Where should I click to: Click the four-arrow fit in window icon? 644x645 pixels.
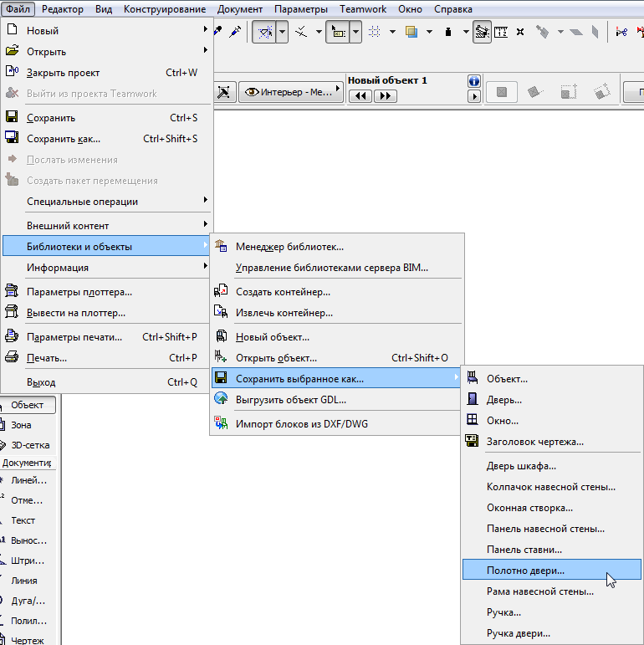pyautogui.click(x=520, y=32)
